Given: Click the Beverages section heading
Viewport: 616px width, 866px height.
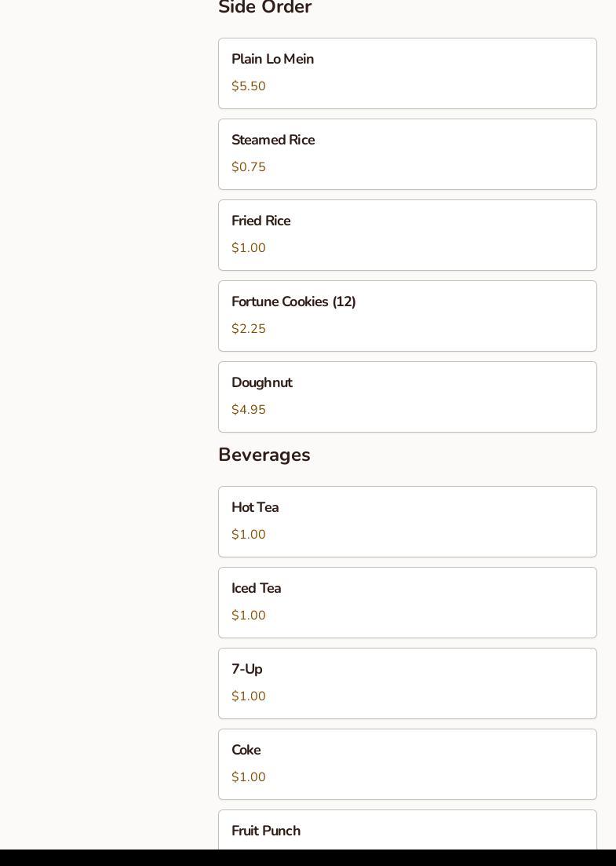Looking at the screenshot, I should (264, 455).
